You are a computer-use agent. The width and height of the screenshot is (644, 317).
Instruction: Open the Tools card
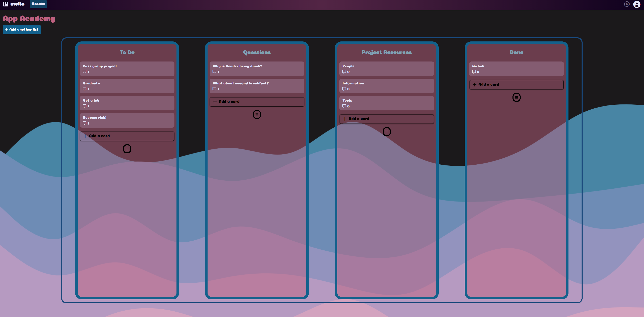pos(387,103)
